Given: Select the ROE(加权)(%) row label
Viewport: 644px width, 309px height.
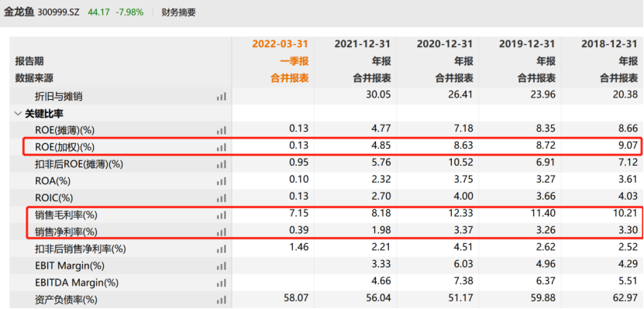Looking at the screenshot, I should [x=65, y=147].
